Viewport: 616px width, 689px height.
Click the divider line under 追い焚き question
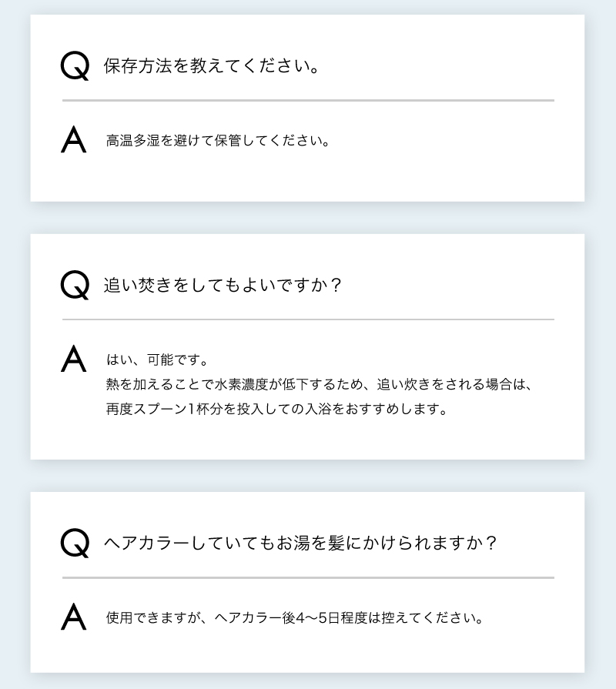coord(308,319)
